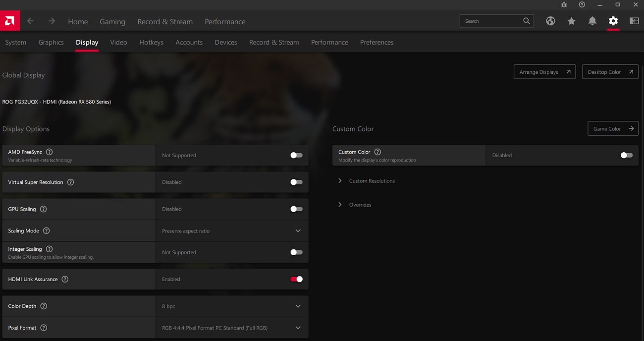
Task: Go back with the left arrow
Action: [30, 21]
